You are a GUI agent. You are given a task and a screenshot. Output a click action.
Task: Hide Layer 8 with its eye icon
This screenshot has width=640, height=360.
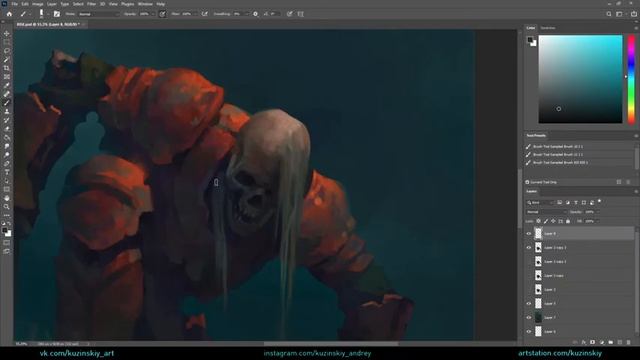click(x=529, y=234)
